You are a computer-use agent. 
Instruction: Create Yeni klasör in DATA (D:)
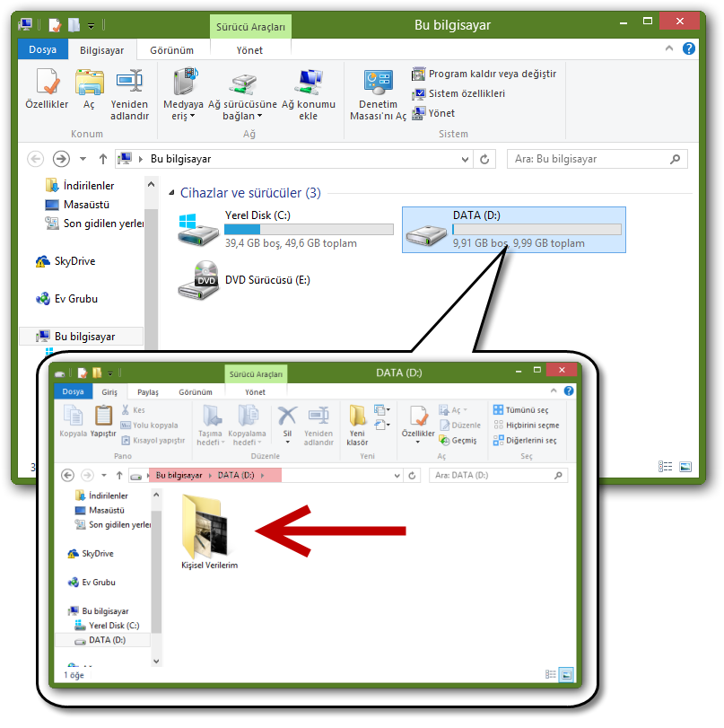pos(357,425)
